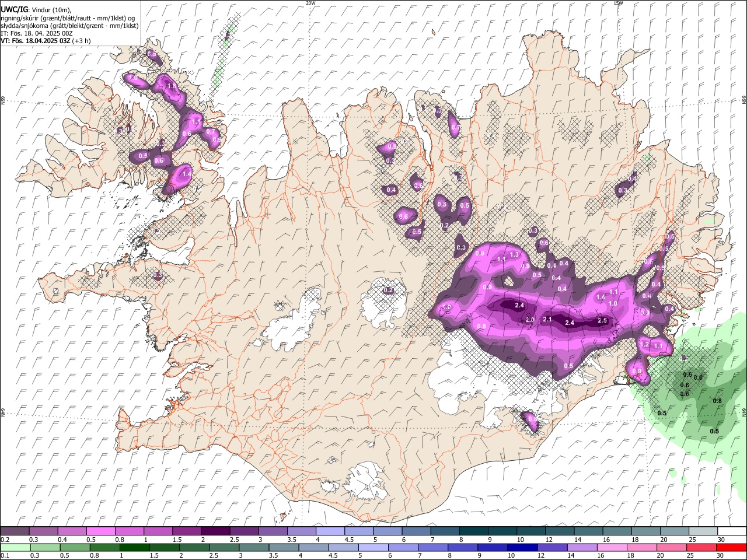Image resolution: width=747 pixels, height=560 pixels.
Task: Pick the lavender swatch between 4 and 4.5, upper scale
Action: click(330, 531)
